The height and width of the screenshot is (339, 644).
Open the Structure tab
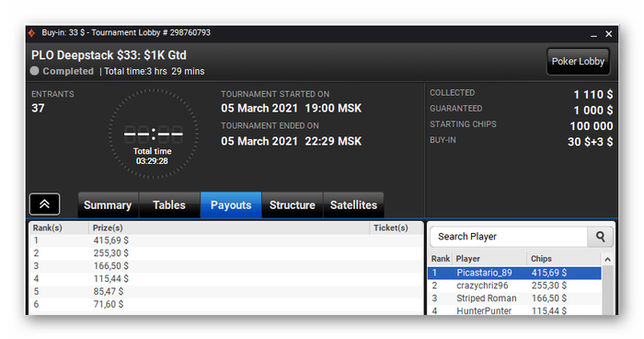(293, 205)
